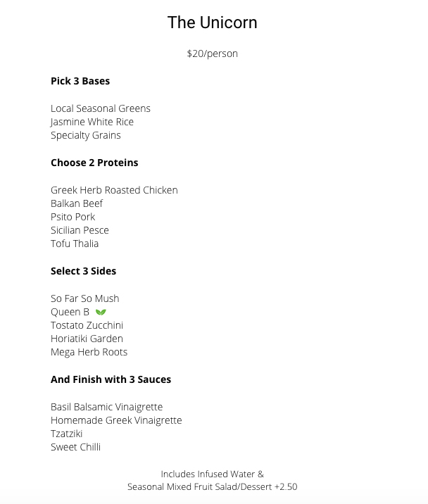Click Basil Balsamic Vinaigrette sauce
428x504 pixels.
[107, 407]
